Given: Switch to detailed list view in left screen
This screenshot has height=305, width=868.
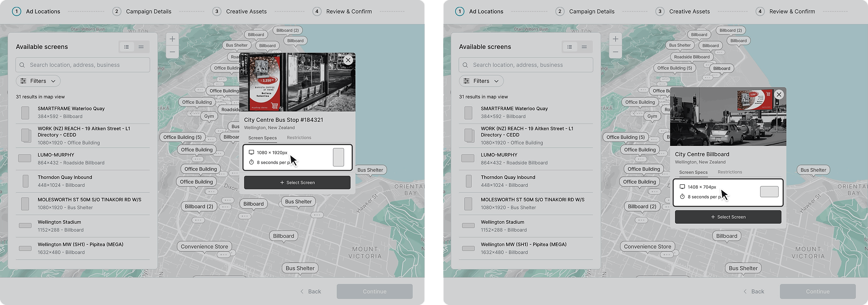Looking at the screenshot, I should pos(126,47).
